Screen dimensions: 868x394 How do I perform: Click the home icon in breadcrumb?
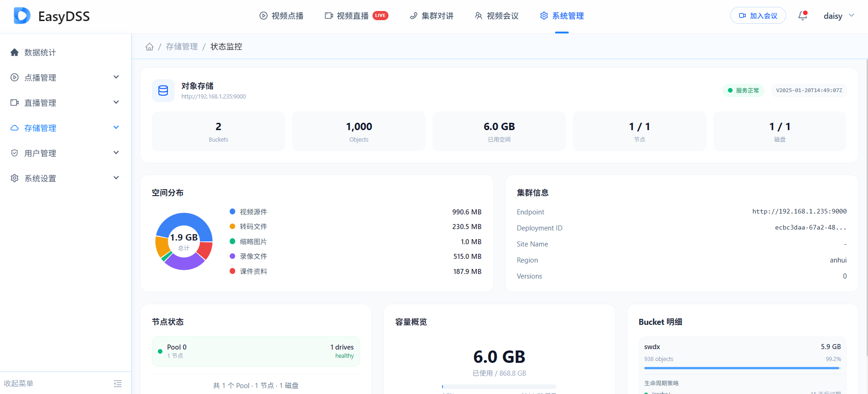pos(149,47)
